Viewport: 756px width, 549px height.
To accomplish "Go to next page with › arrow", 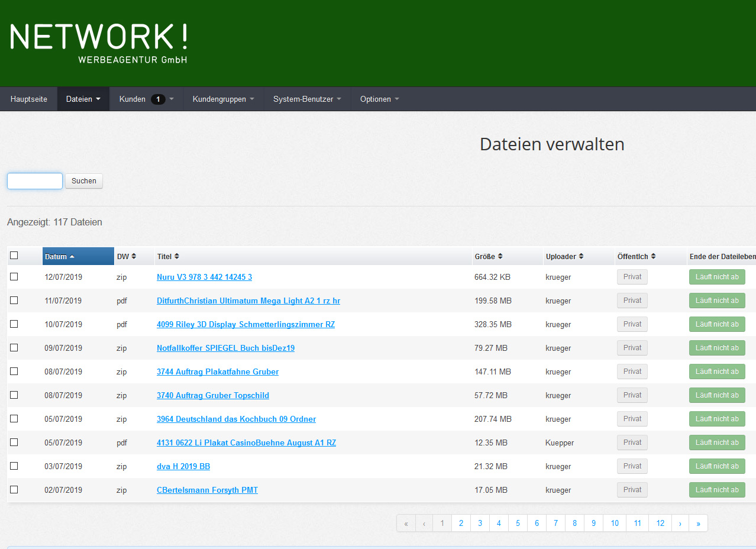I will point(680,523).
